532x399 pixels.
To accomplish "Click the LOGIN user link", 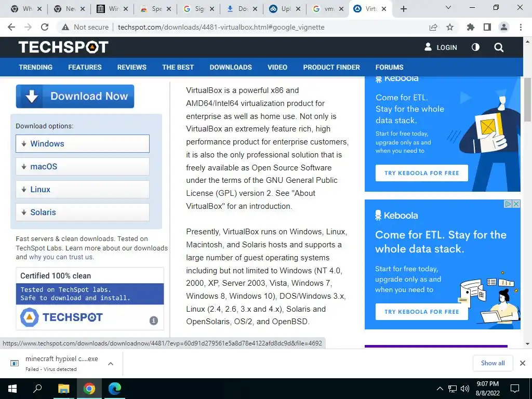I will click(x=441, y=47).
